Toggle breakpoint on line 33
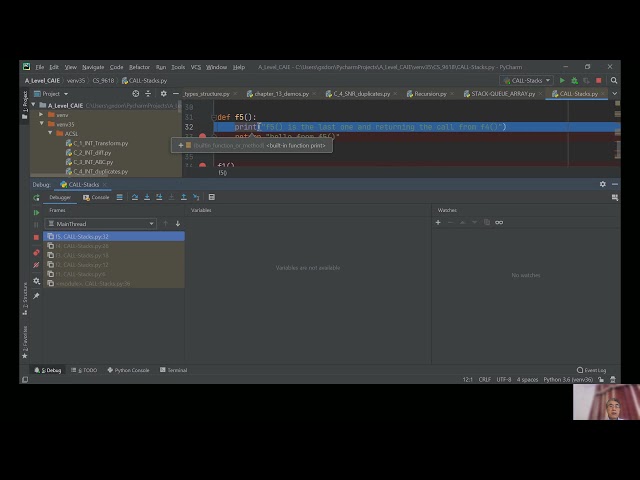The height and width of the screenshot is (480, 640). point(202,136)
